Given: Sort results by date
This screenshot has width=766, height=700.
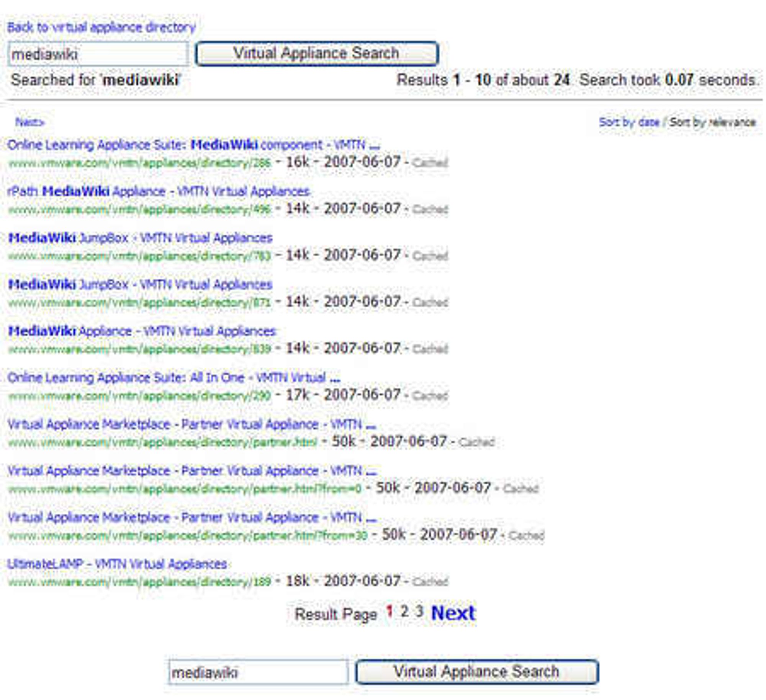Looking at the screenshot, I should pos(629,122).
